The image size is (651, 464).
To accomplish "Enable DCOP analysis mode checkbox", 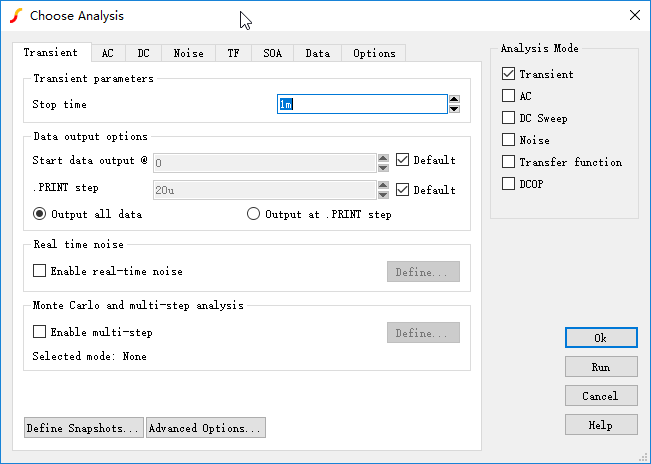I will click(x=508, y=183).
